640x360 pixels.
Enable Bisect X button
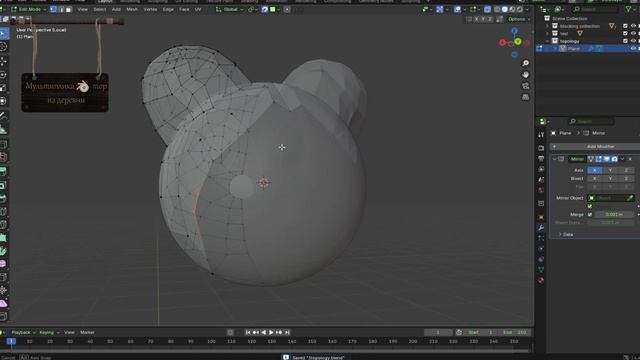click(x=595, y=178)
